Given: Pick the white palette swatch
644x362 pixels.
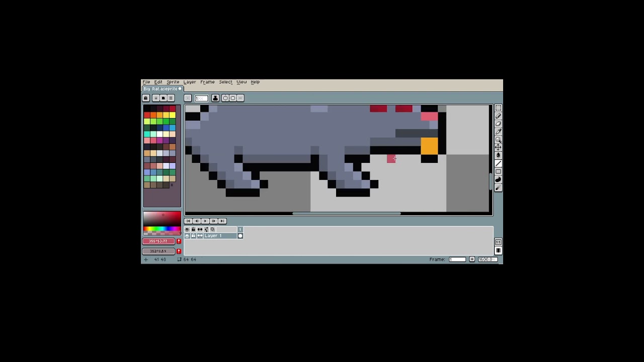Looking at the screenshot, I should click(x=159, y=134).
